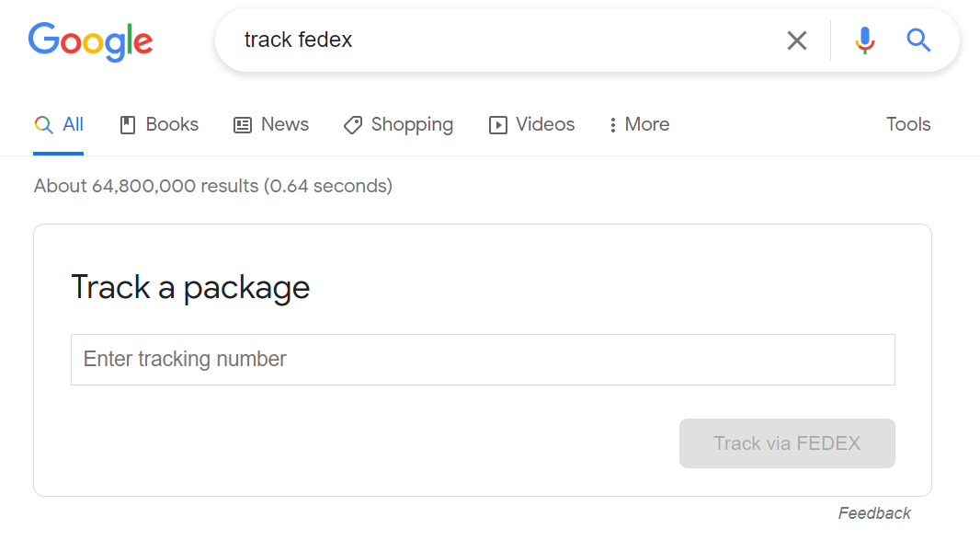This screenshot has width=980, height=552.
Task: Click the Shopping price-tag icon
Action: pos(352,124)
